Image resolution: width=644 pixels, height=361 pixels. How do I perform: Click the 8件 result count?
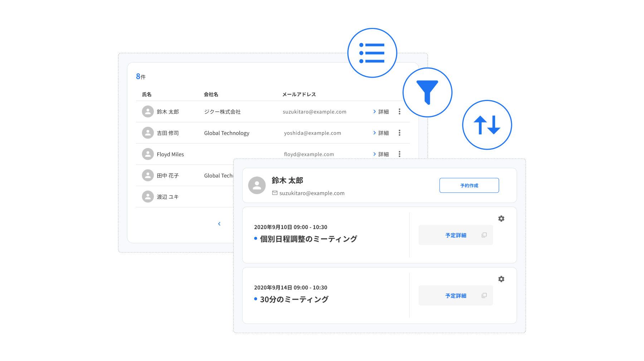141,76
